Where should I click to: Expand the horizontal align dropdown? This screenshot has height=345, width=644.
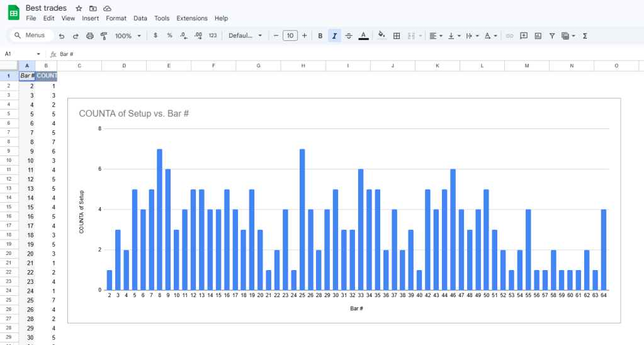(x=436, y=36)
